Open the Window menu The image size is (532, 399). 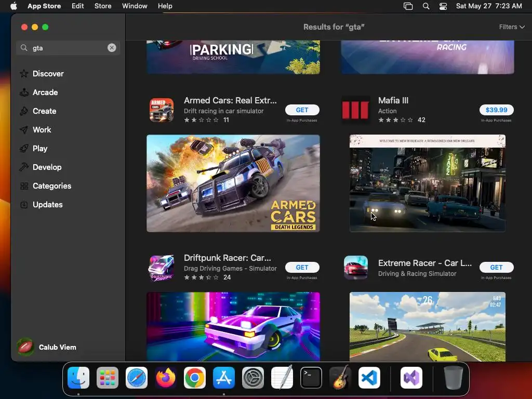click(135, 6)
